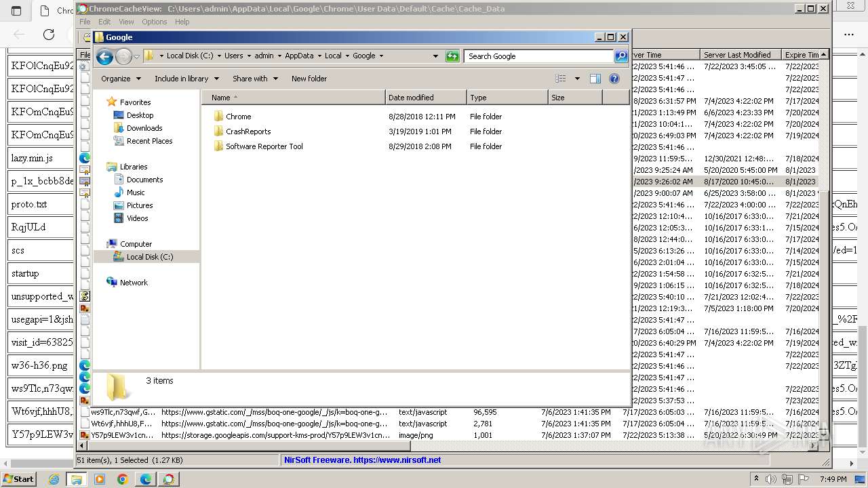Click the green Refresh button beside address bar
This screenshot has height=488, width=868.
pyautogui.click(x=452, y=56)
